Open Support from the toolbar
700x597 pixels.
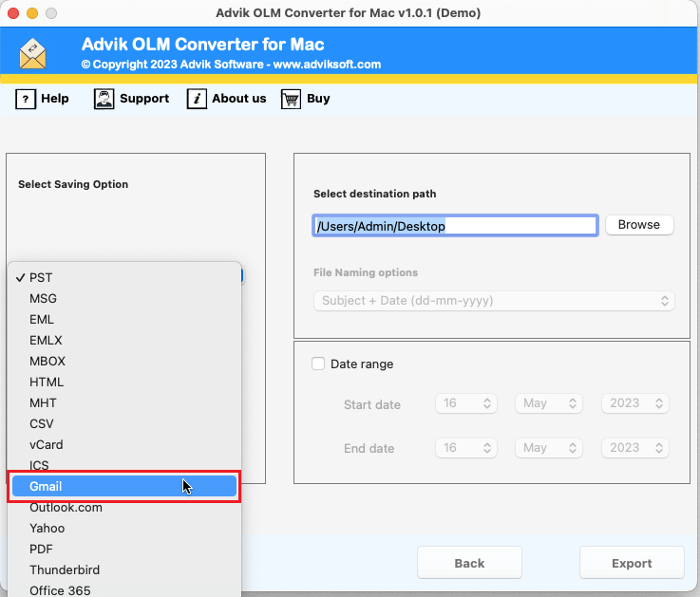coord(144,98)
